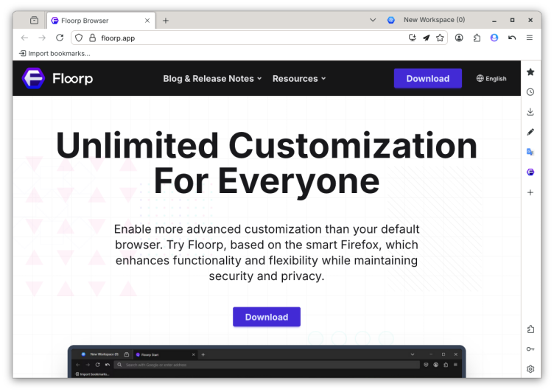Open sidebar settings gear icon
Viewport: 554px width, 392px height.
[530, 369]
